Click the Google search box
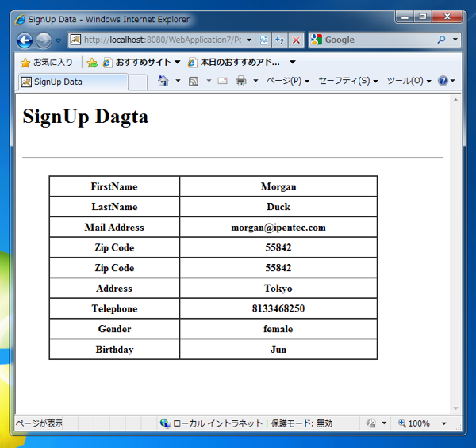 (372, 40)
